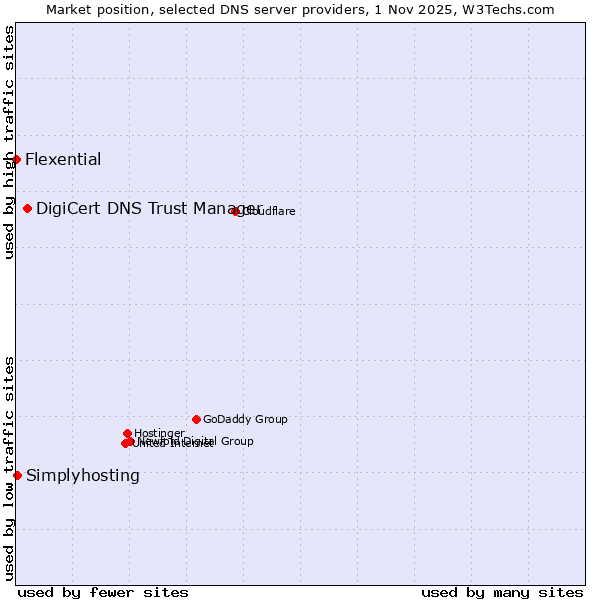Click the DigiCert DNS Trust Manager label
This screenshot has height=600, width=600.
coord(148,208)
